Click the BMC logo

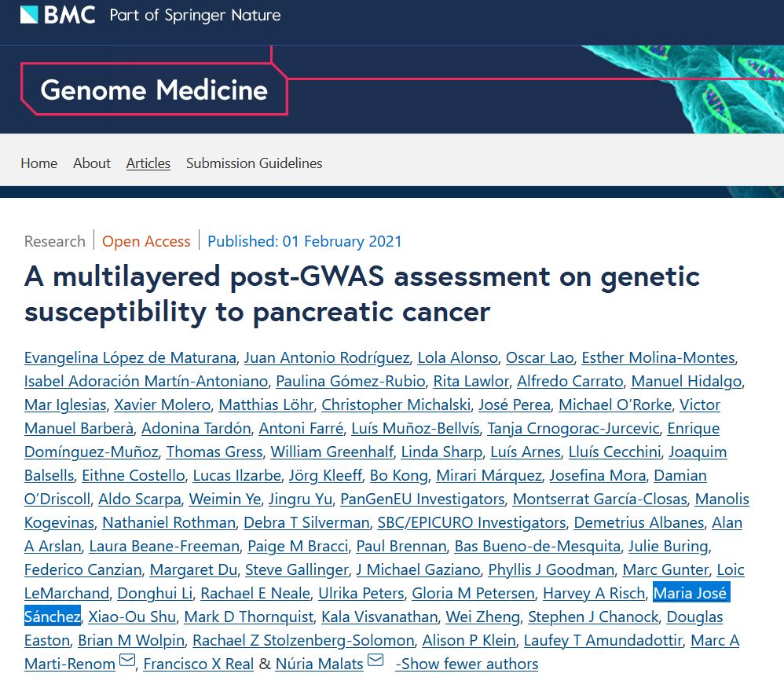pyautogui.click(x=57, y=14)
